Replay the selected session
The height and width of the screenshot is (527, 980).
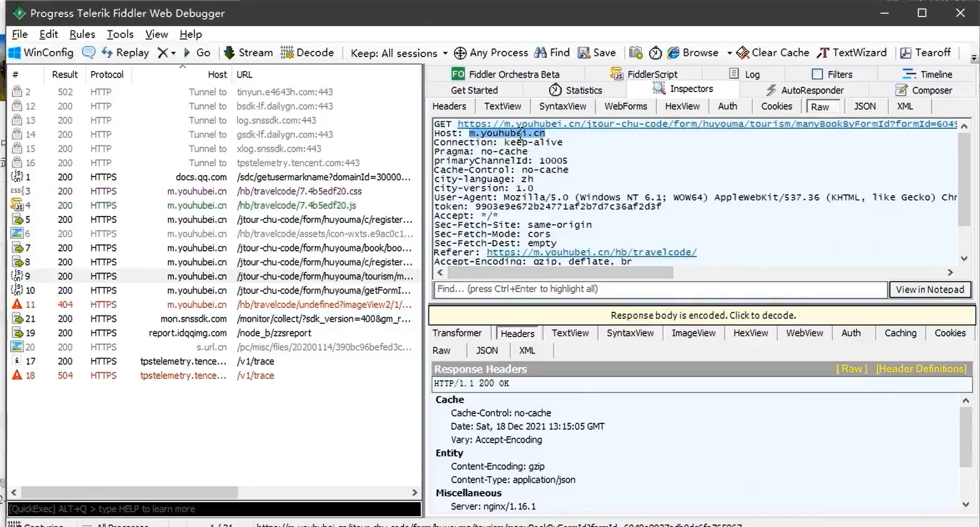click(x=125, y=53)
